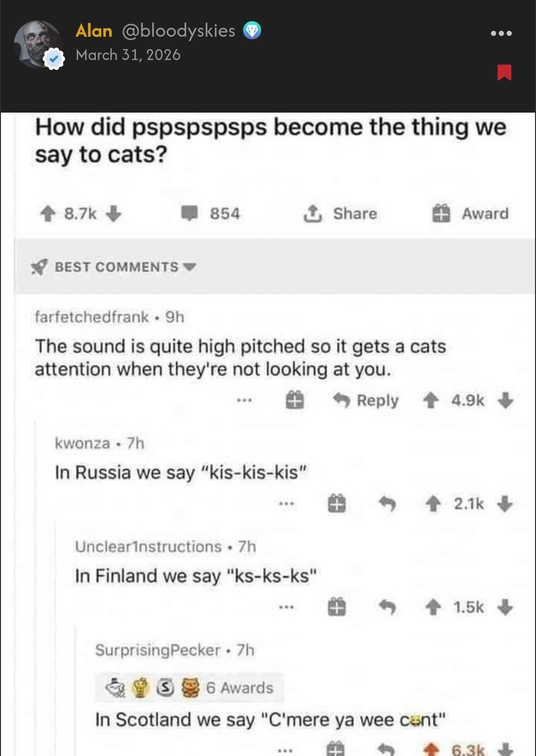Screen dimensions: 536x756
Task: Upvote the pspspsps post
Action: (x=48, y=214)
